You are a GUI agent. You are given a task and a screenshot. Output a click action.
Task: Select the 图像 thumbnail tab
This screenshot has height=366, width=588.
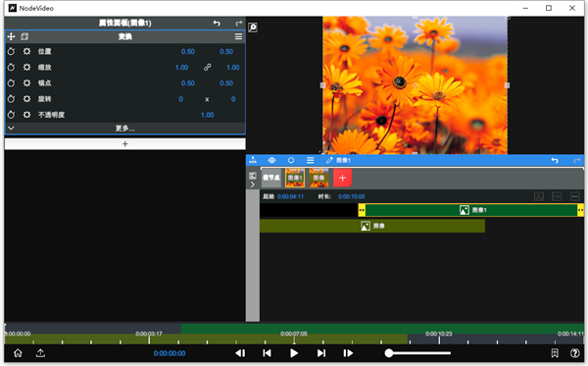318,178
